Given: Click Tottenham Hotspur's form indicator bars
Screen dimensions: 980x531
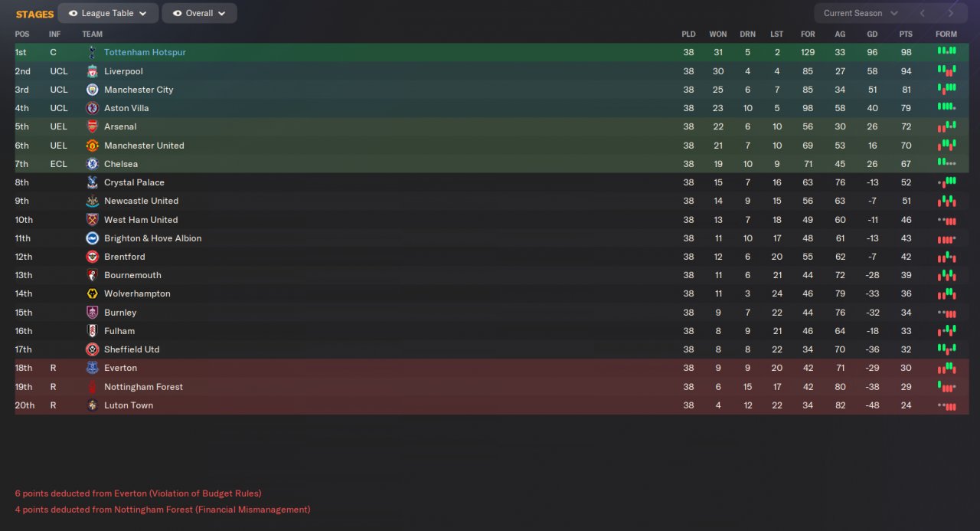Looking at the screenshot, I should [x=946, y=51].
